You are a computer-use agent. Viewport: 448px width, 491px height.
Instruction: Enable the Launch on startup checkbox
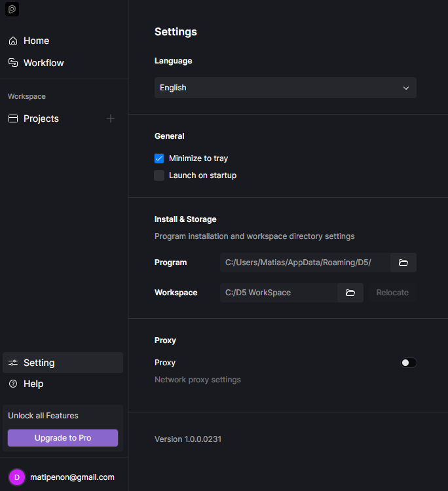[159, 175]
